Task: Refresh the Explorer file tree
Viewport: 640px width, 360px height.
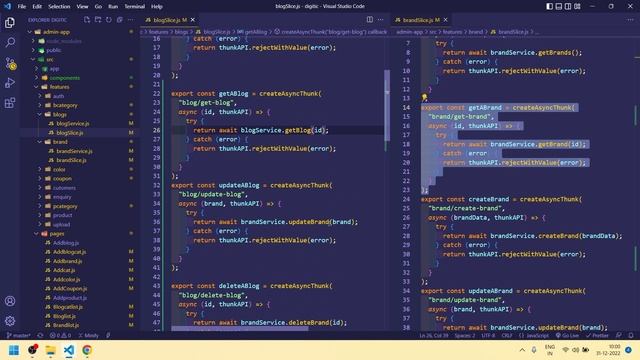Action: [x=109, y=20]
